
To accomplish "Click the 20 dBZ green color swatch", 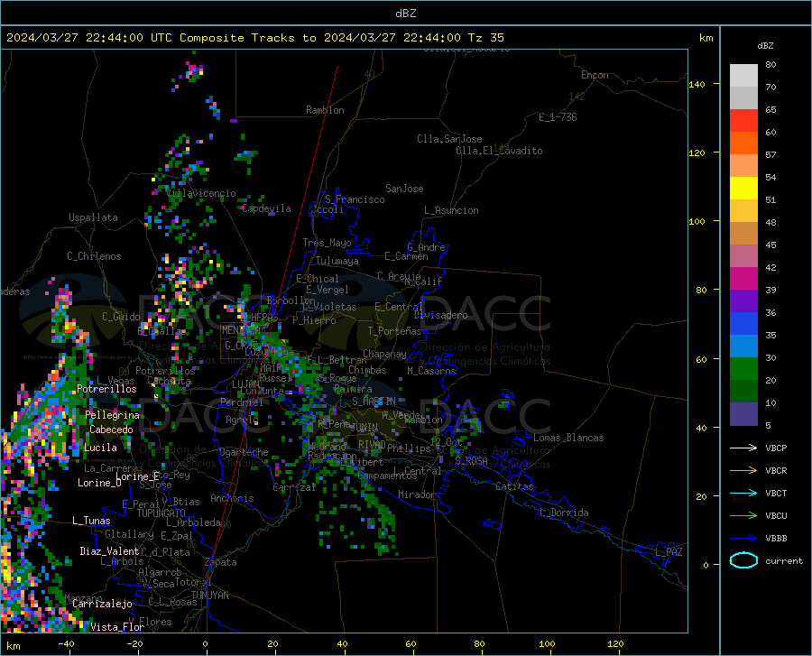I will [743, 392].
